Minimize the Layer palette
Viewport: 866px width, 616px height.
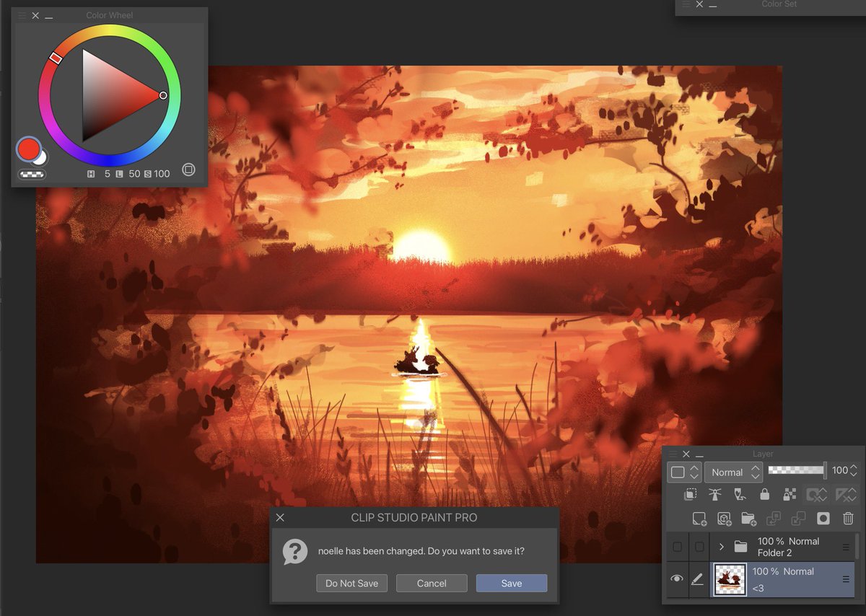699,455
